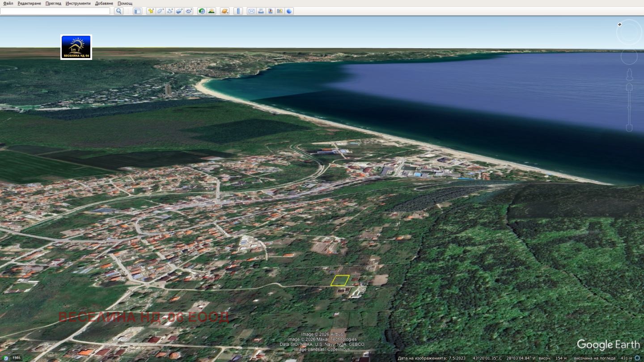
Task: Print the current view
Action: [x=261, y=11]
